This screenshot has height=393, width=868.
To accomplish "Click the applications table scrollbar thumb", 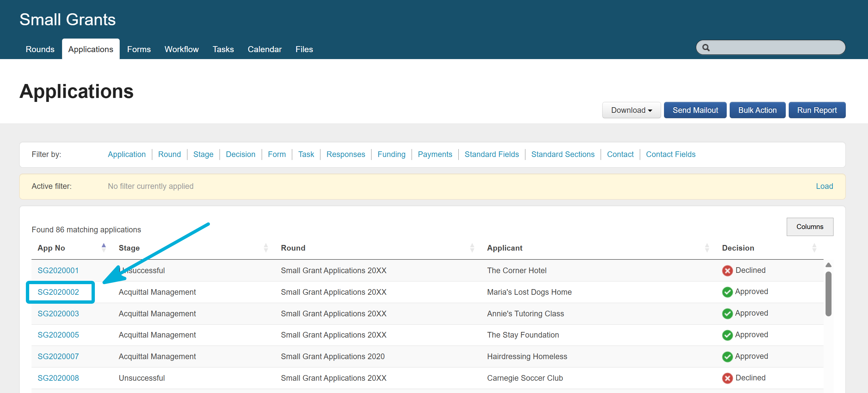I will pyautogui.click(x=828, y=293).
